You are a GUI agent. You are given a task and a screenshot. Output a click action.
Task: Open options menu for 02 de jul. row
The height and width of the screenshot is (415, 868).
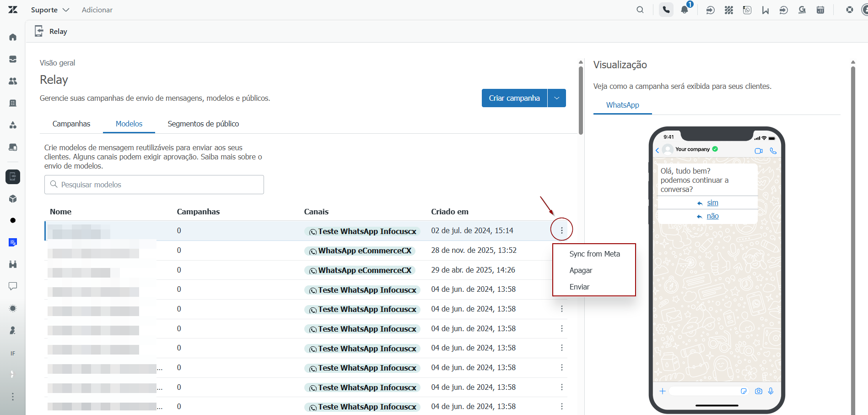pos(562,230)
